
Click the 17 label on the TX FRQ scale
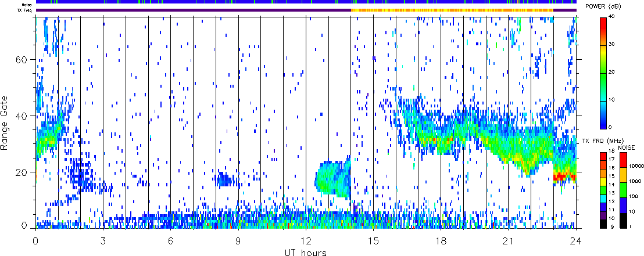click(x=612, y=159)
